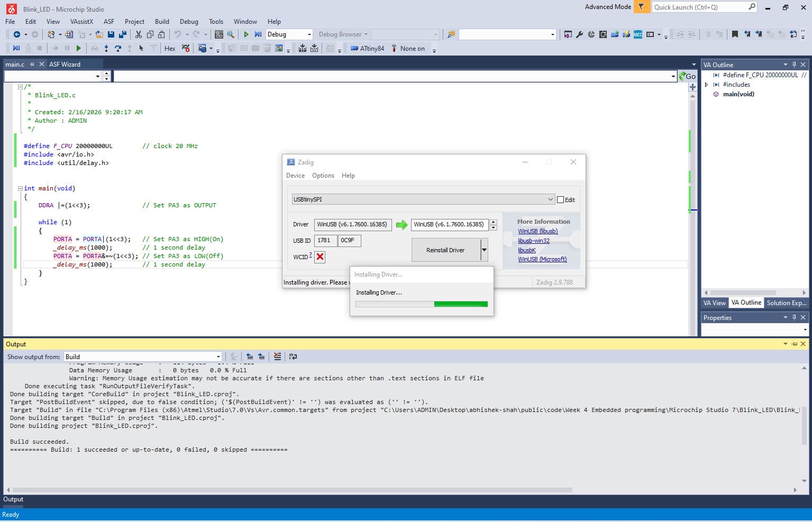Open the Tools menu

(216, 22)
